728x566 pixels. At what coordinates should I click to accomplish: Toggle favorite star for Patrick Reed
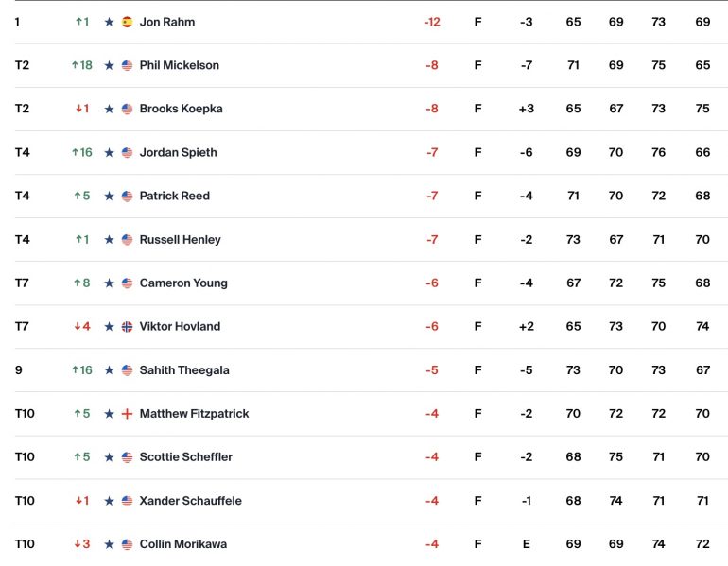pyautogui.click(x=110, y=196)
